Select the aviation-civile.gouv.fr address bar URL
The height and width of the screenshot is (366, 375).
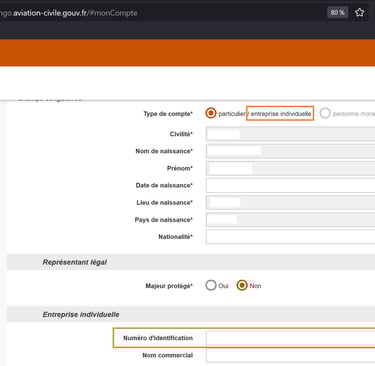click(69, 13)
